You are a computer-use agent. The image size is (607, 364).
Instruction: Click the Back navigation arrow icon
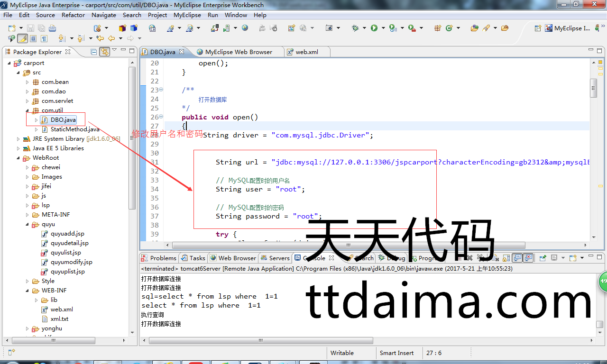[x=111, y=38]
